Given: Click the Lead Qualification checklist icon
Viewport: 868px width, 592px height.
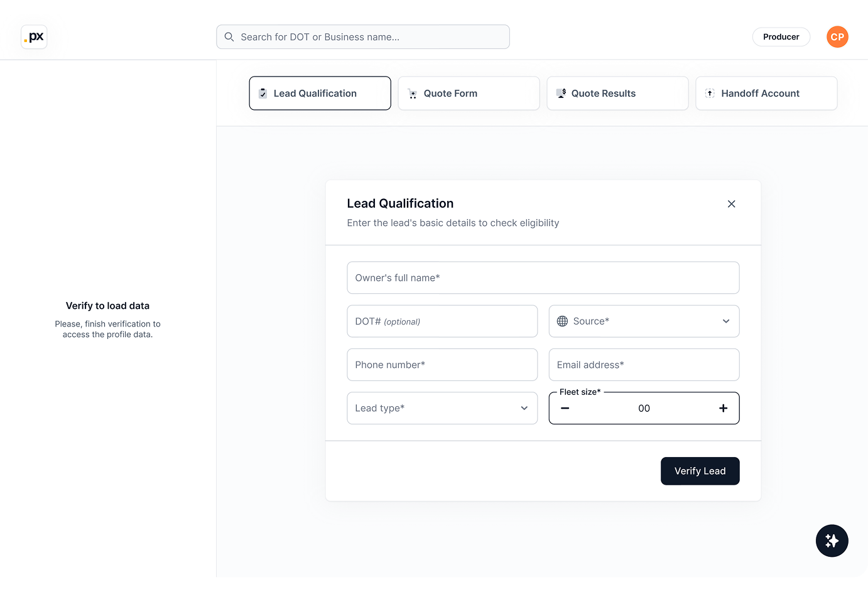Looking at the screenshot, I should coord(263,93).
